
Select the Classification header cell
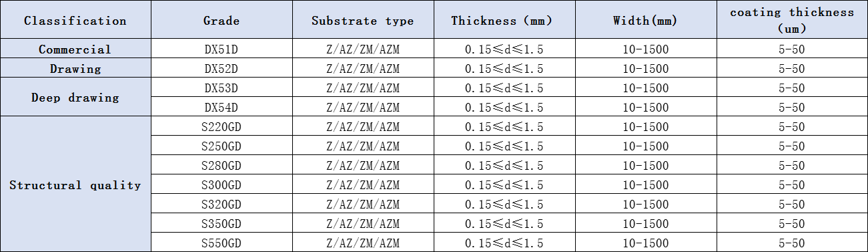[x=75, y=20]
